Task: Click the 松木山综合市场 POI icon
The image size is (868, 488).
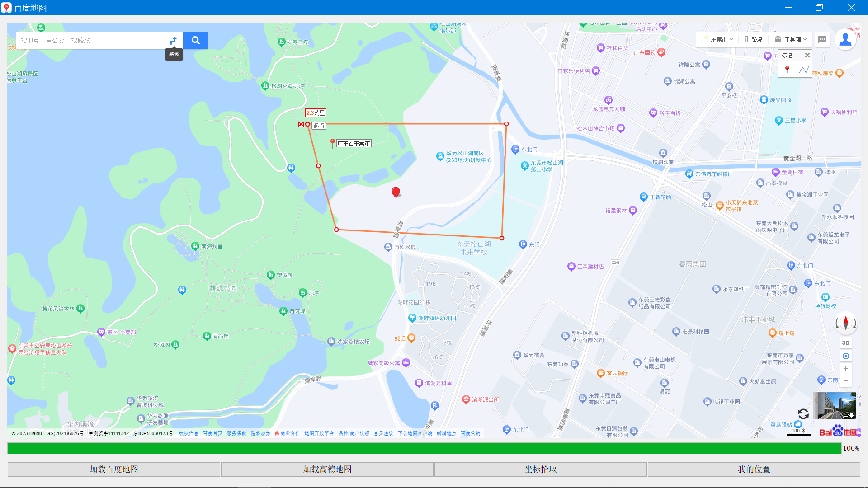Action: [x=621, y=128]
